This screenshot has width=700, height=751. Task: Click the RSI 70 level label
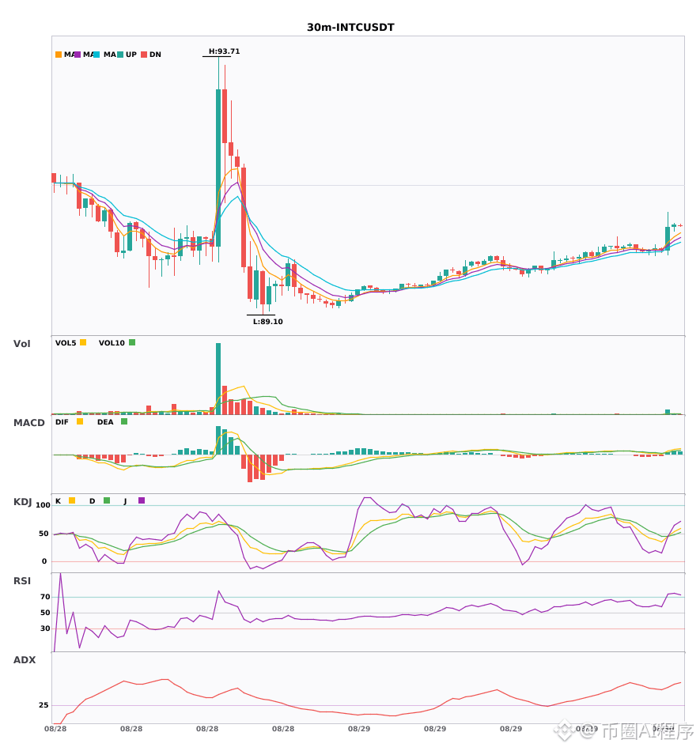click(45, 597)
